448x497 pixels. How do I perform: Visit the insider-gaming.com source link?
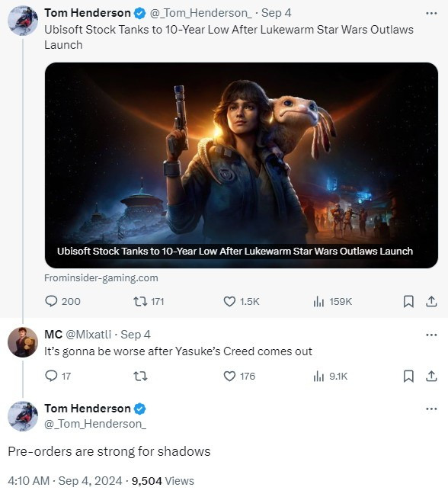(101, 278)
